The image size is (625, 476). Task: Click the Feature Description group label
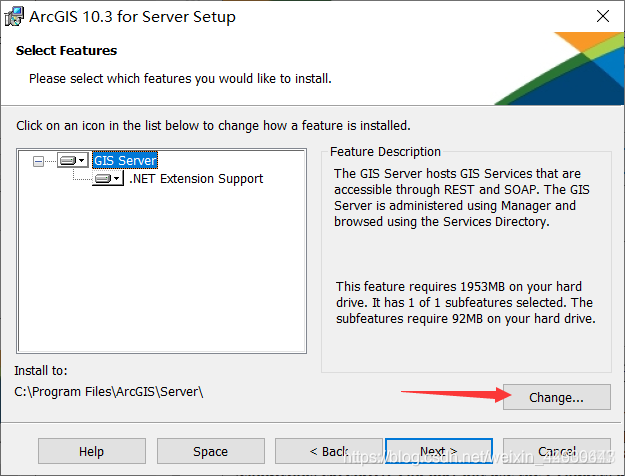[385, 152]
